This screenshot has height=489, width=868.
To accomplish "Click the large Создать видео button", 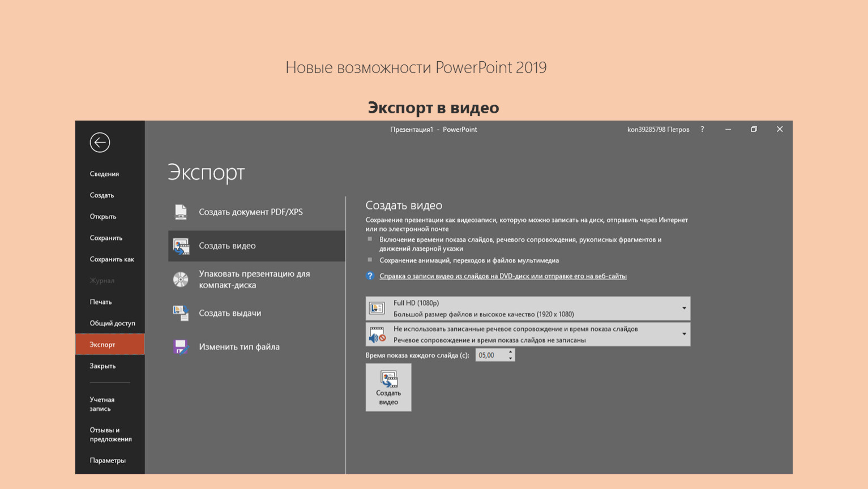I will tap(388, 387).
